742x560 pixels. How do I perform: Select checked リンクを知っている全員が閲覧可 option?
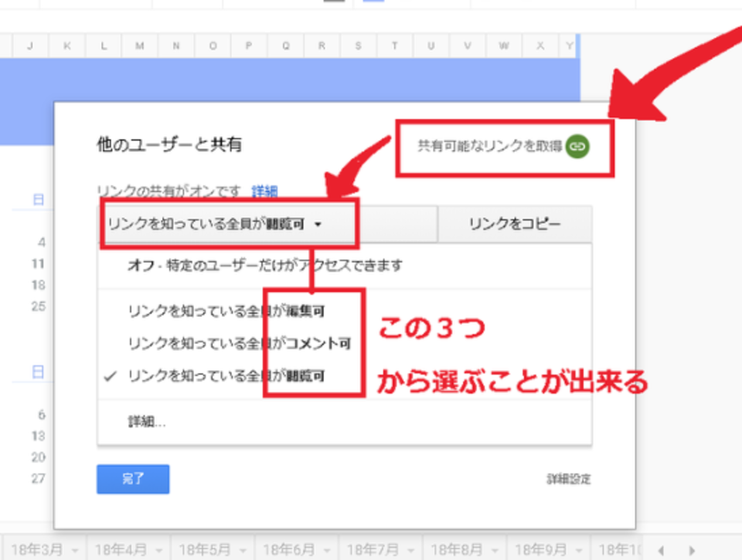[x=345, y=376]
